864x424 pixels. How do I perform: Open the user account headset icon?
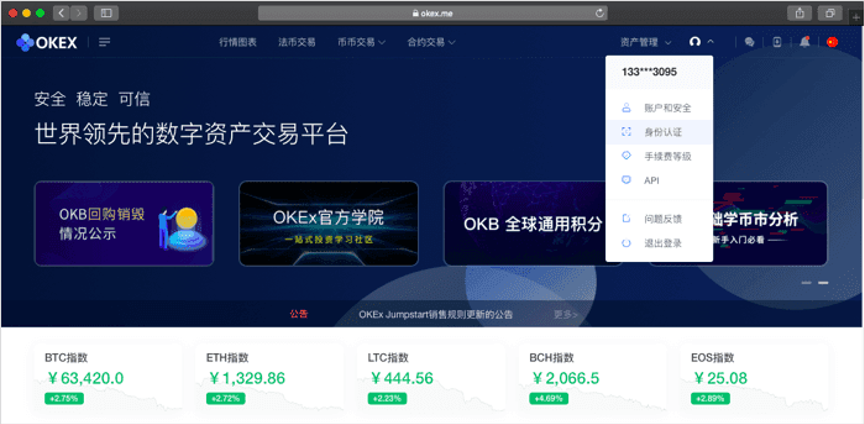pos(695,42)
